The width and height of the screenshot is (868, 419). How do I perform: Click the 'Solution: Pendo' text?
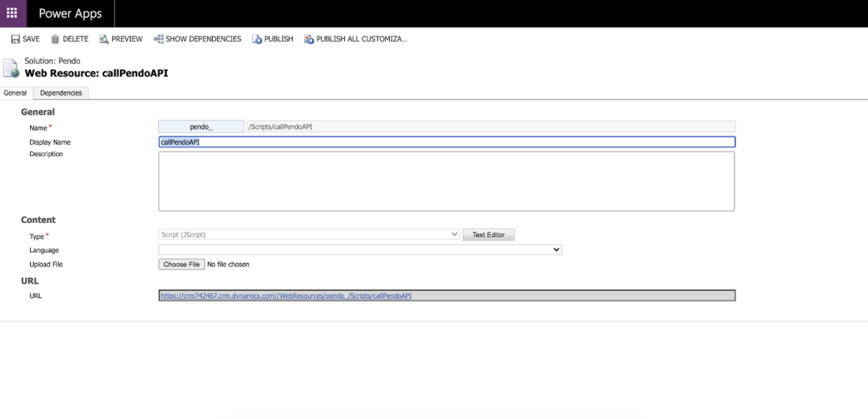(x=53, y=61)
